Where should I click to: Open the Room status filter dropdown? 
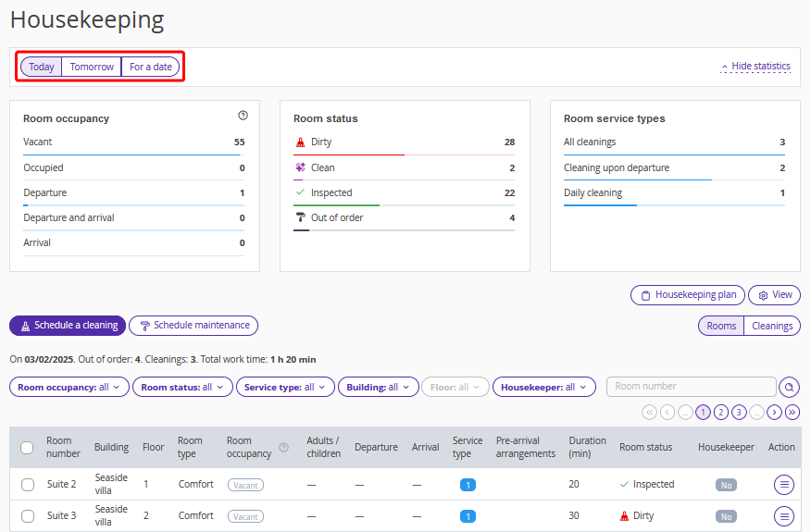click(182, 388)
